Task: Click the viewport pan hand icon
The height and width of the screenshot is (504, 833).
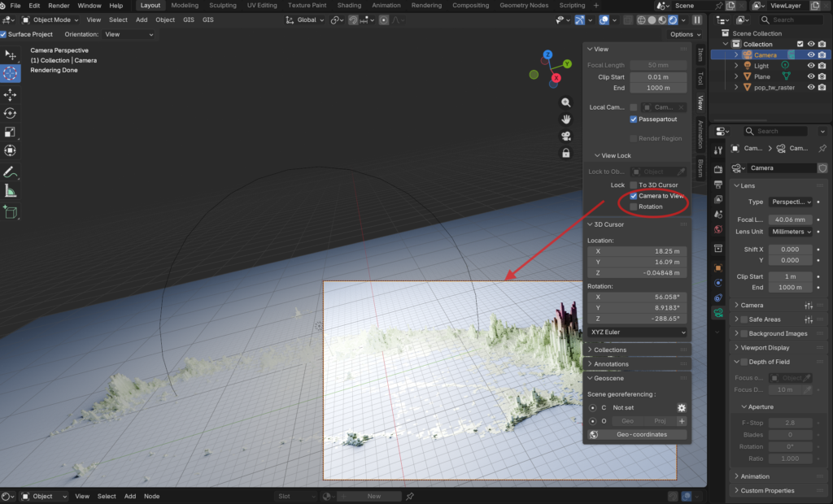Action: coord(566,119)
